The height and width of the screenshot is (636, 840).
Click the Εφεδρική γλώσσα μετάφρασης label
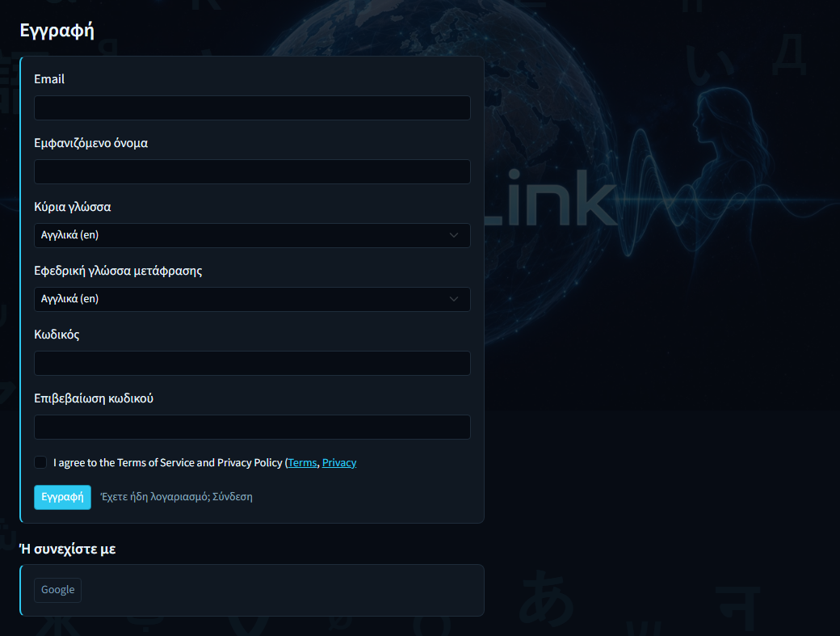coord(119,271)
